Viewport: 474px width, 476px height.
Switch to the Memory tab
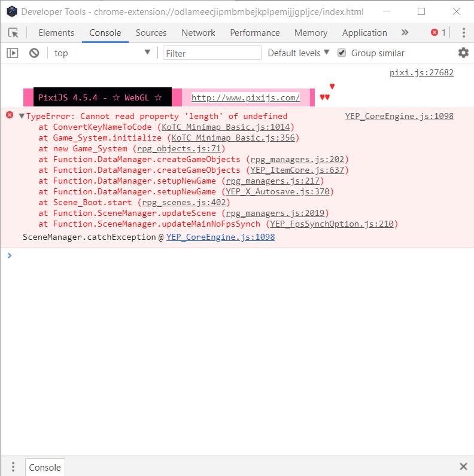click(311, 33)
